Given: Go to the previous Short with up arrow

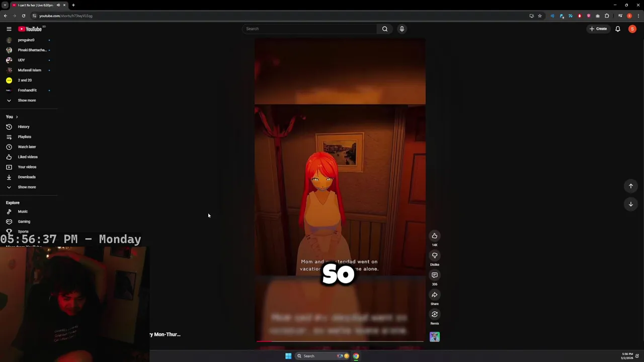Looking at the screenshot, I should [x=631, y=186].
